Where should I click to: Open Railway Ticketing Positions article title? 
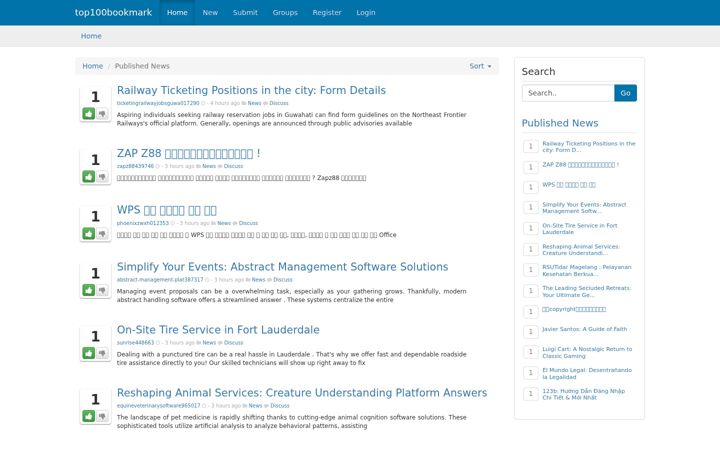pyautogui.click(x=251, y=90)
